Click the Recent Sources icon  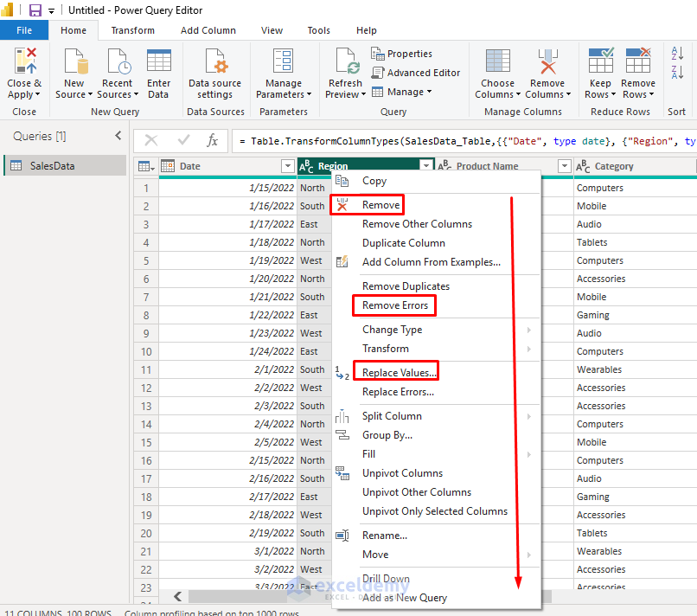click(x=118, y=61)
